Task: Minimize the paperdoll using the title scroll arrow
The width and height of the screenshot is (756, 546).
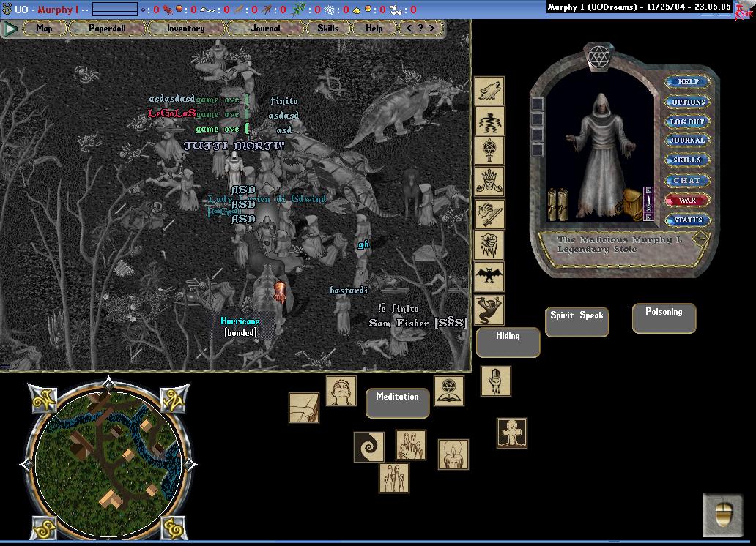Action: tap(700, 238)
